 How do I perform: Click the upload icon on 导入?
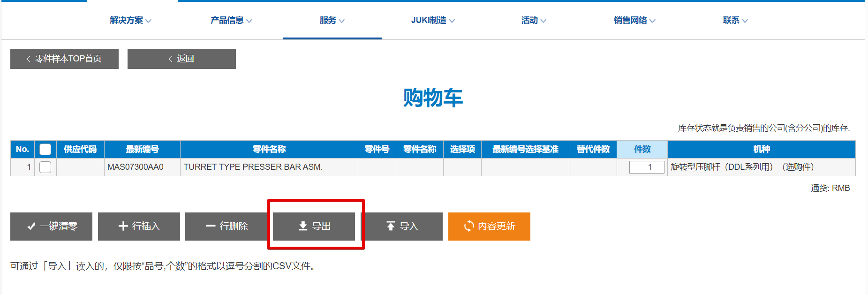coord(391,226)
